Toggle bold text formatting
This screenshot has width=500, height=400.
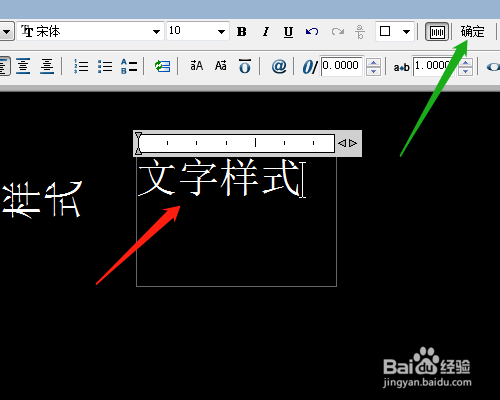click(242, 32)
